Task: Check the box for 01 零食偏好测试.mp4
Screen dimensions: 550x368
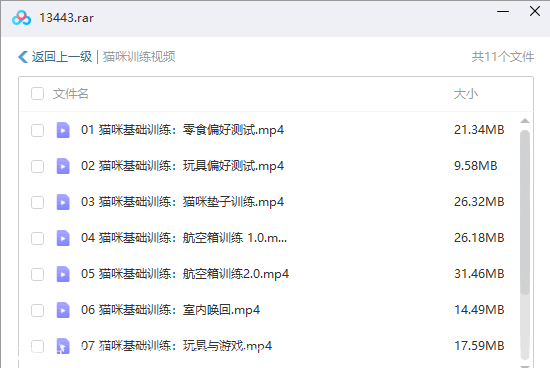Action: (38, 130)
